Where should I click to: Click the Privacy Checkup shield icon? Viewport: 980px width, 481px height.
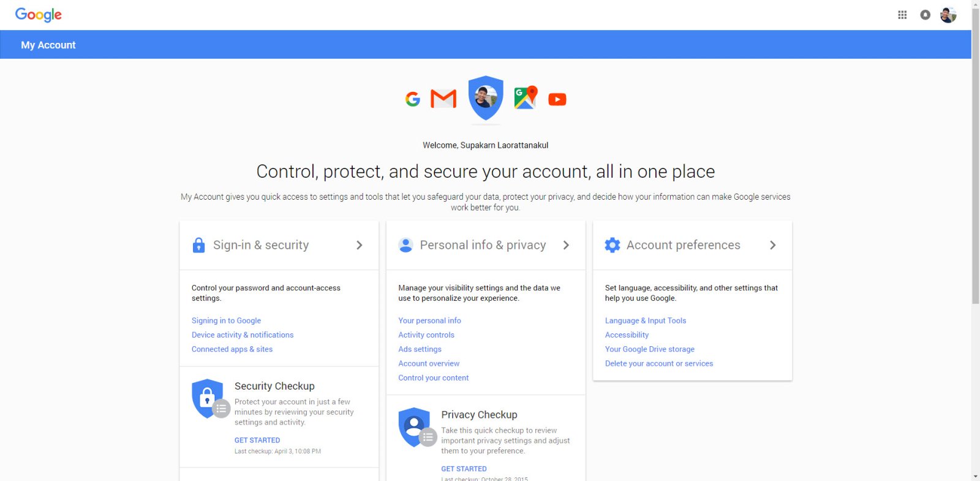pyautogui.click(x=415, y=427)
